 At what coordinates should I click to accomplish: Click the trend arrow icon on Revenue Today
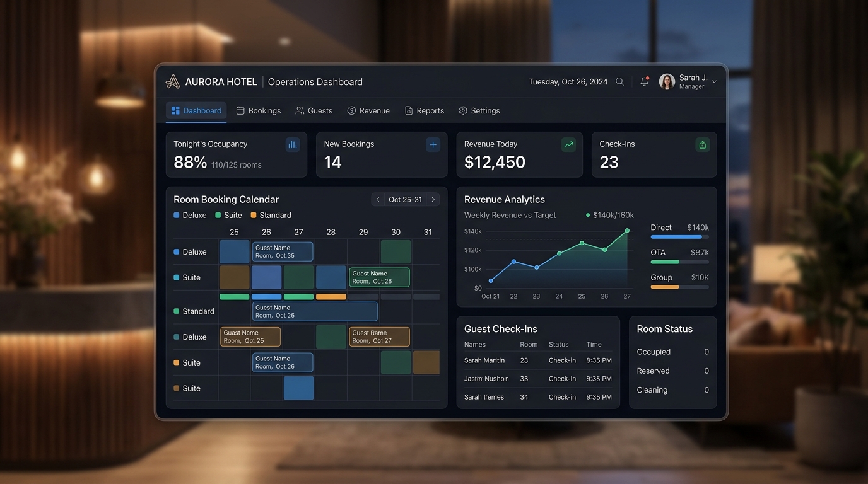(x=569, y=144)
